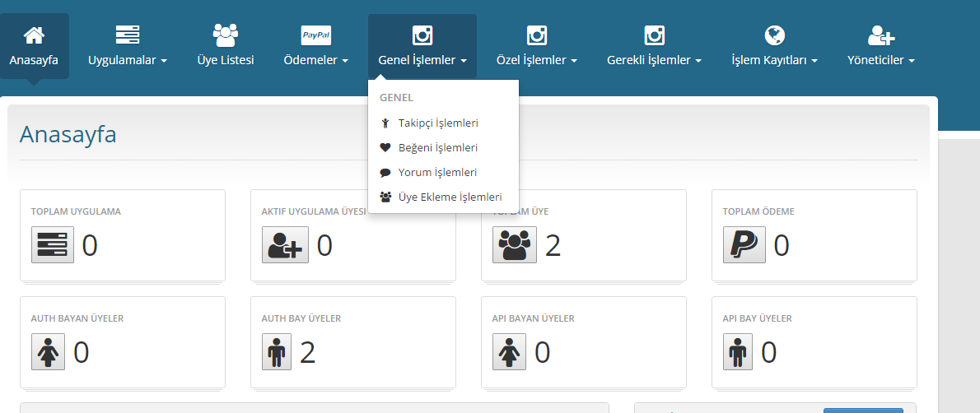Choose Beğeni İşlemleri menu entry
This screenshot has height=413, width=980.
[x=437, y=148]
